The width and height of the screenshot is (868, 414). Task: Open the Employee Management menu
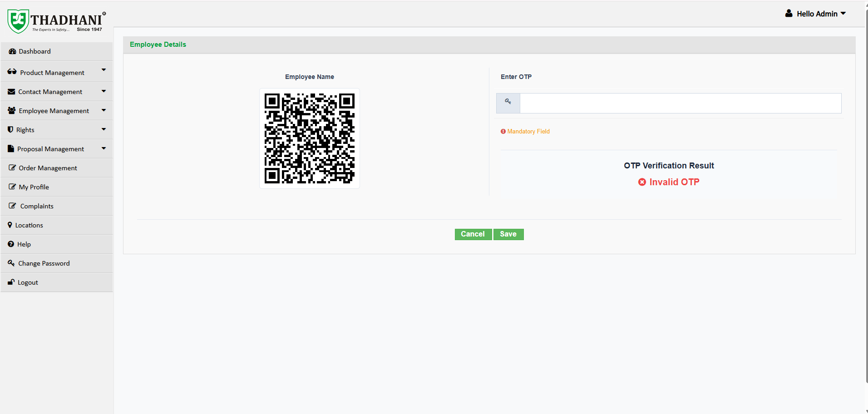pos(57,111)
